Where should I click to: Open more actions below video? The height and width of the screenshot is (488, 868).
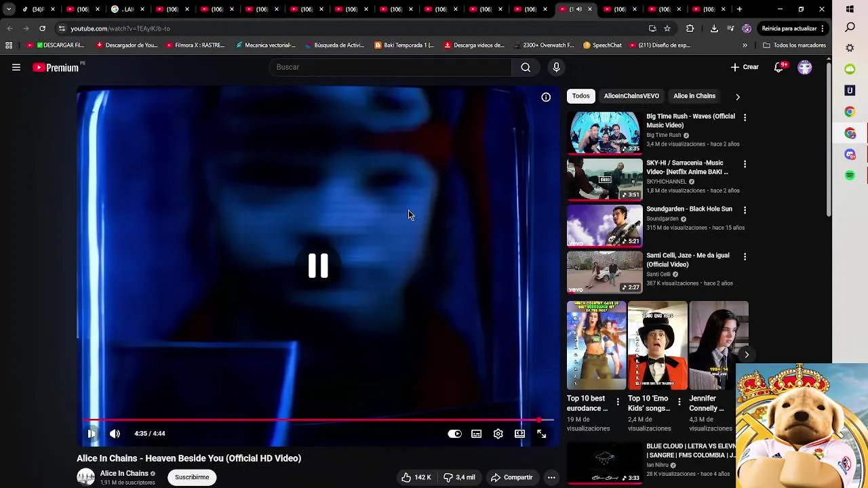pos(551,477)
